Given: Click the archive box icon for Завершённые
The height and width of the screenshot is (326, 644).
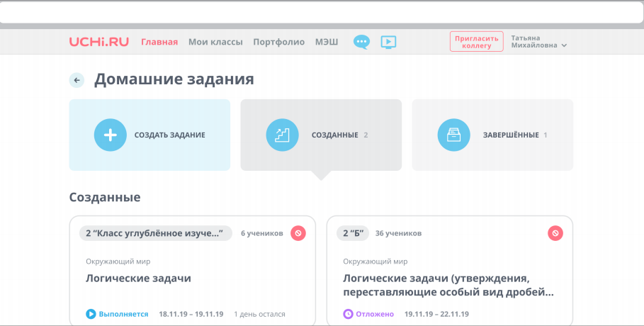Looking at the screenshot, I should [x=453, y=135].
